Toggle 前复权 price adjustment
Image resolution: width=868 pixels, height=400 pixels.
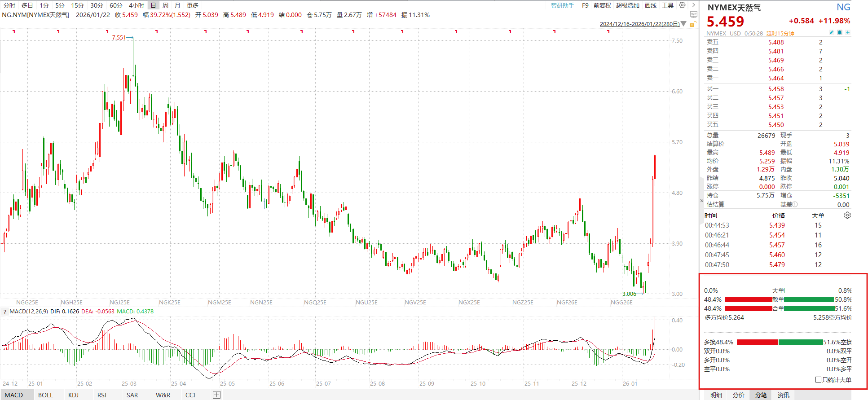(x=602, y=5)
